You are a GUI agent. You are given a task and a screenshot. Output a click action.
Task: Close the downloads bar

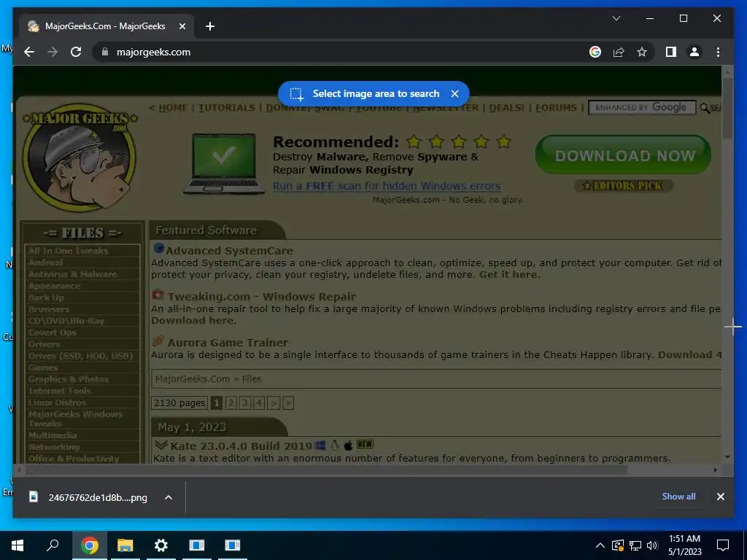tap(720, 497)
